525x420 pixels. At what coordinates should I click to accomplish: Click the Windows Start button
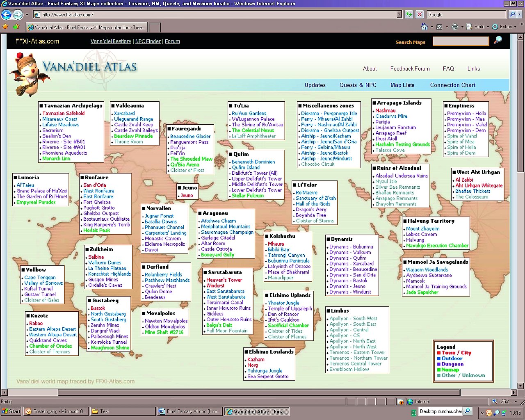pos(11,411)
